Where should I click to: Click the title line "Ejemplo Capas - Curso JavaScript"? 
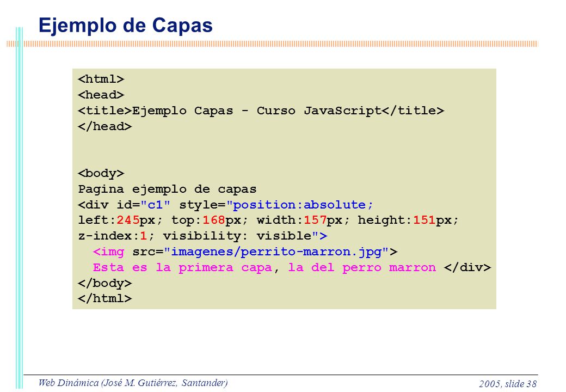point(261,111)
